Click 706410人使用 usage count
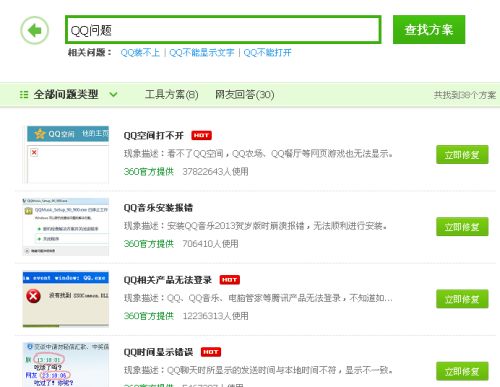This screenshot has width=500, height=387. tap(210, 244)
